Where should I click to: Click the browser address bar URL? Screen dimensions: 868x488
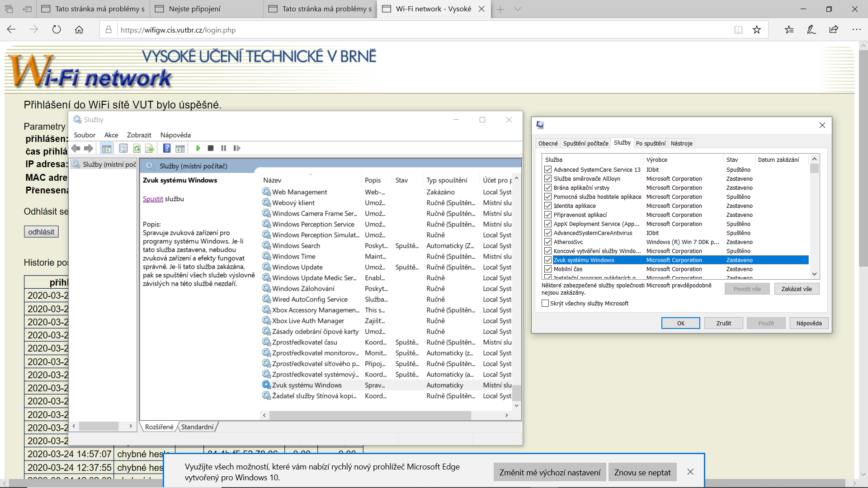pos(178,30)
